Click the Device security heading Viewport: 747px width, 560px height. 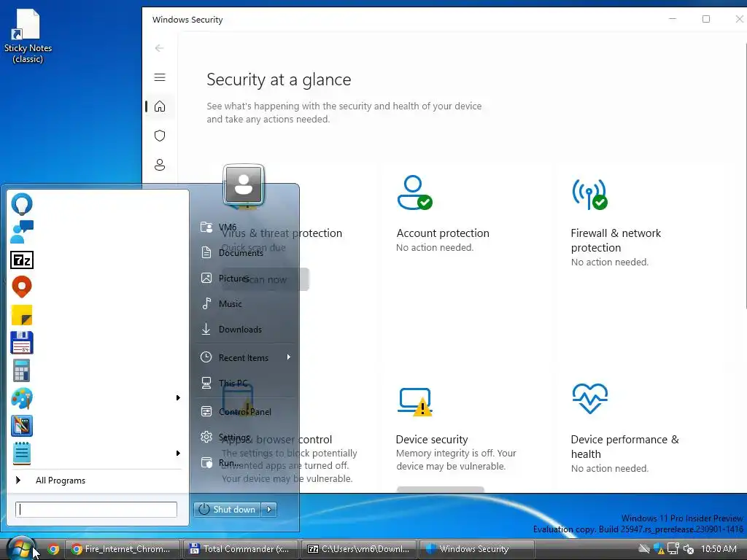point(432,440)
